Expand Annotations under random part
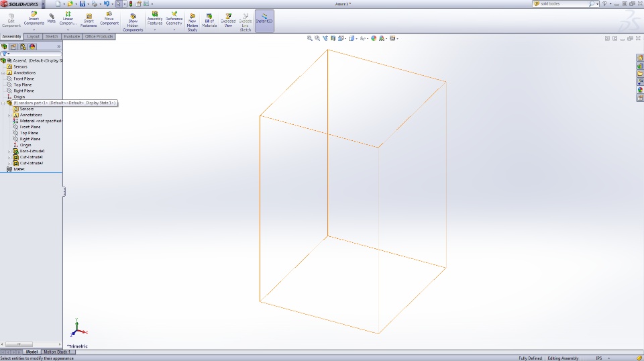 tap(10, 115)
